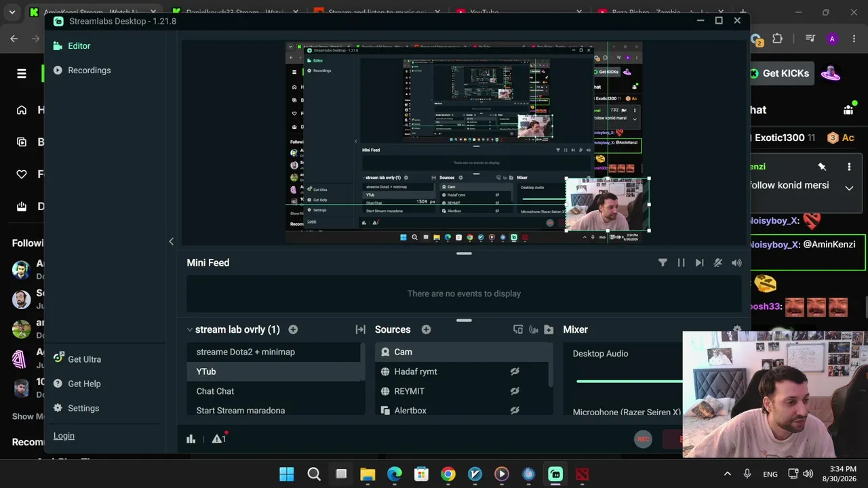The width and height of the screenshot is (868, 488).
Task: Click the Chrome back arrow
Action: pyautogui.click(x=14, y=39)
